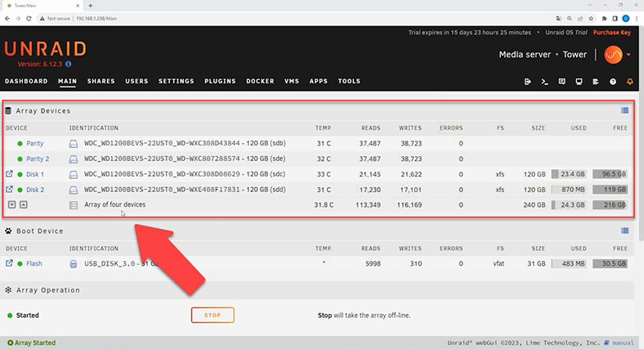Click the Array Started status text
The width and height of the screenshot is (644, 349).
pyautogui.click(x=35, y=342)
